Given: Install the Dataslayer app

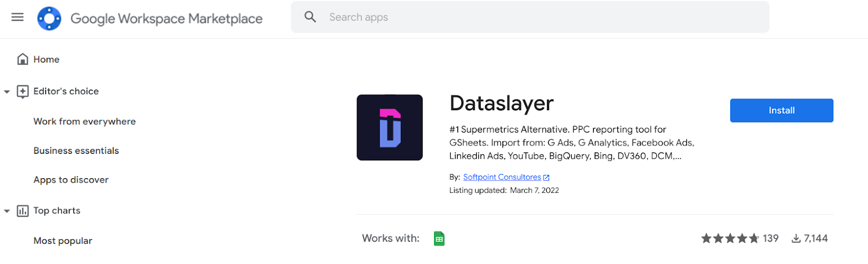Looking at the screenshot, I should click(781, 110).
